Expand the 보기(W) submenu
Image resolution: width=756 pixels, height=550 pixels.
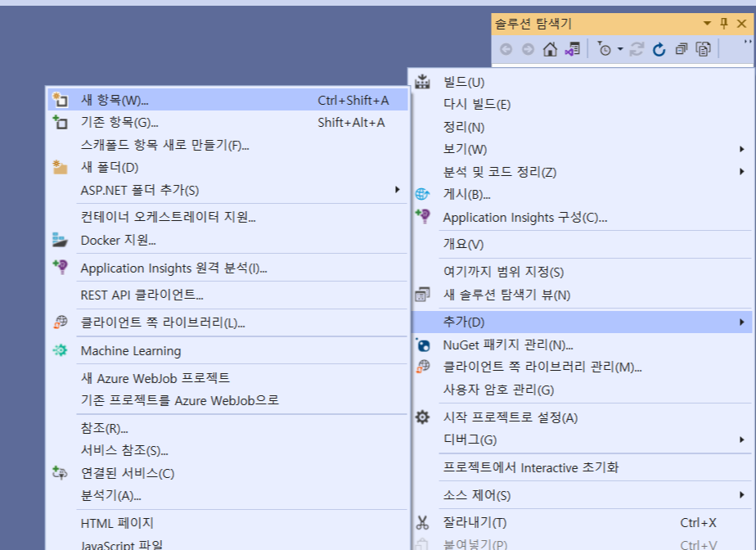pyautogui.click(x=582, y=149)
